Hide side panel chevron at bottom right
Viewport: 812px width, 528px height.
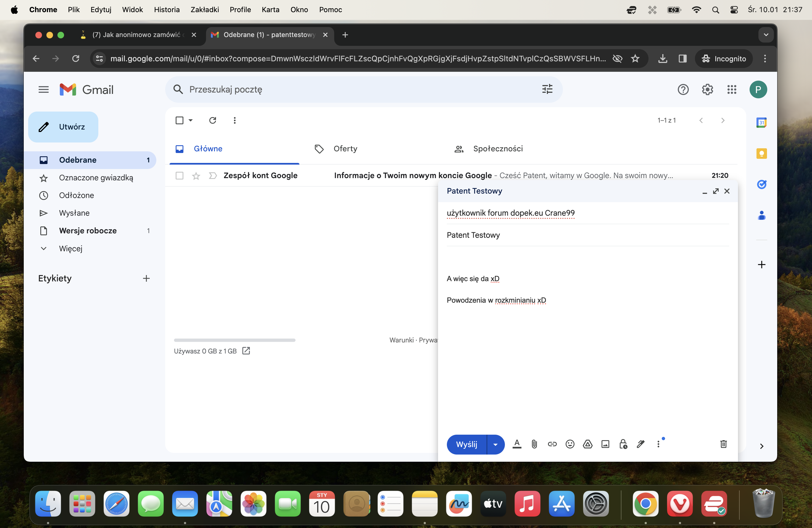(x=761, y=446)
